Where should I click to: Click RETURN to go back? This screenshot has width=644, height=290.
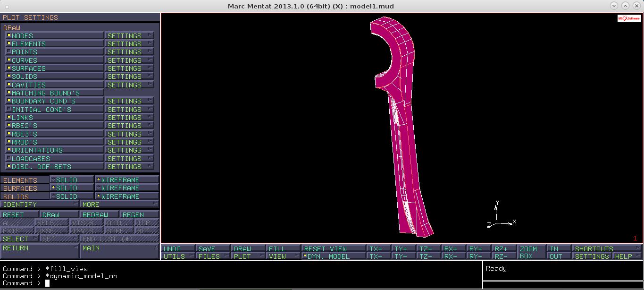40,251
